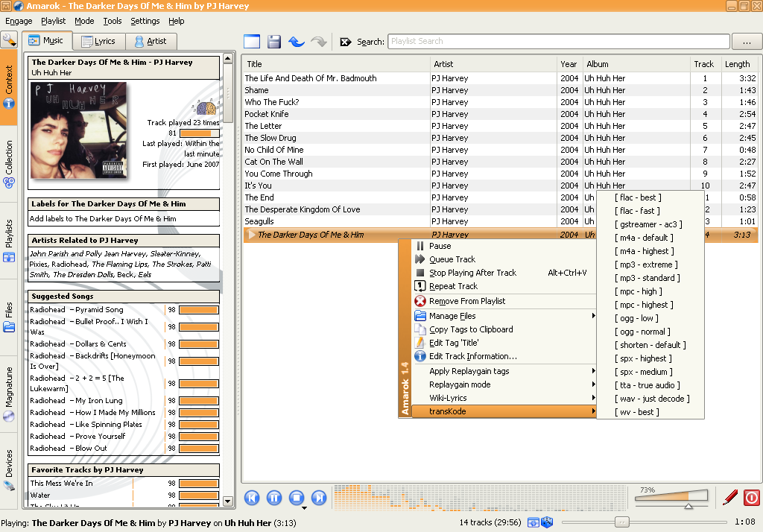The width and height of the screenshot is (763, 532).
Task: Click the track position slider handle
Action: 621,522
